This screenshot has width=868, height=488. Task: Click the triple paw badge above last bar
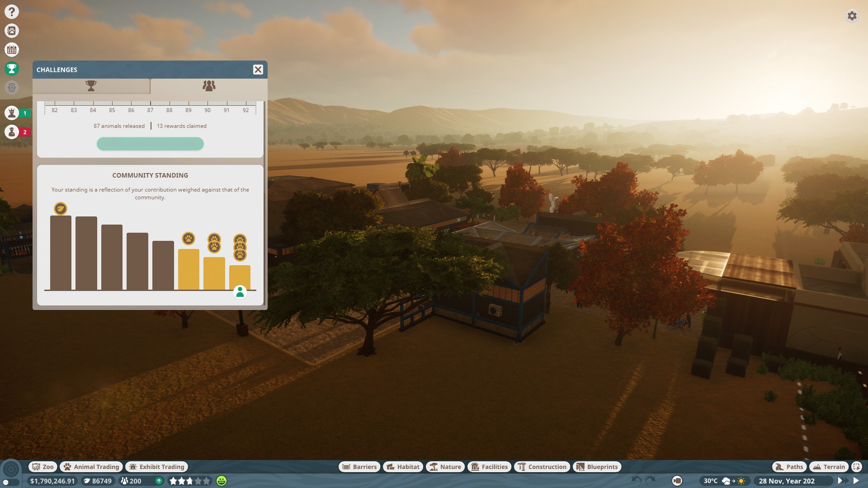coord(240,248)
